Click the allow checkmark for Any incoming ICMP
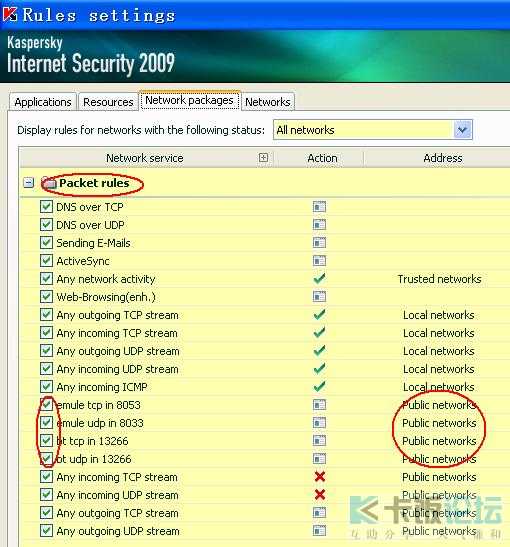 click(319, 387)
